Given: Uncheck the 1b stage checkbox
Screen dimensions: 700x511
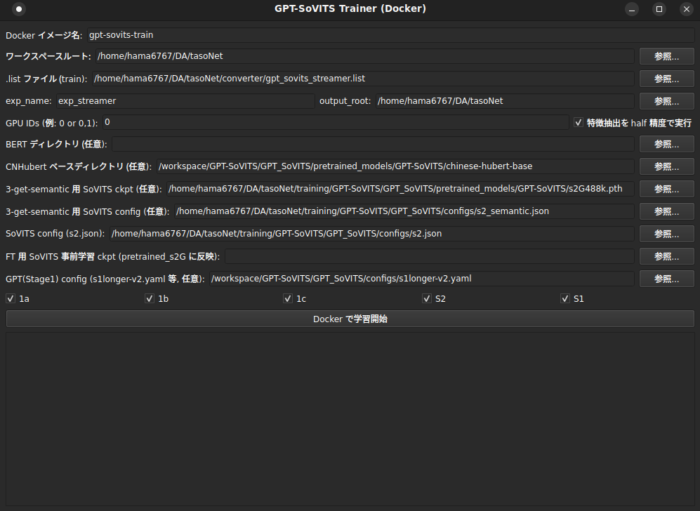Looking at the screenshot, I should click(x=150, y=299).
